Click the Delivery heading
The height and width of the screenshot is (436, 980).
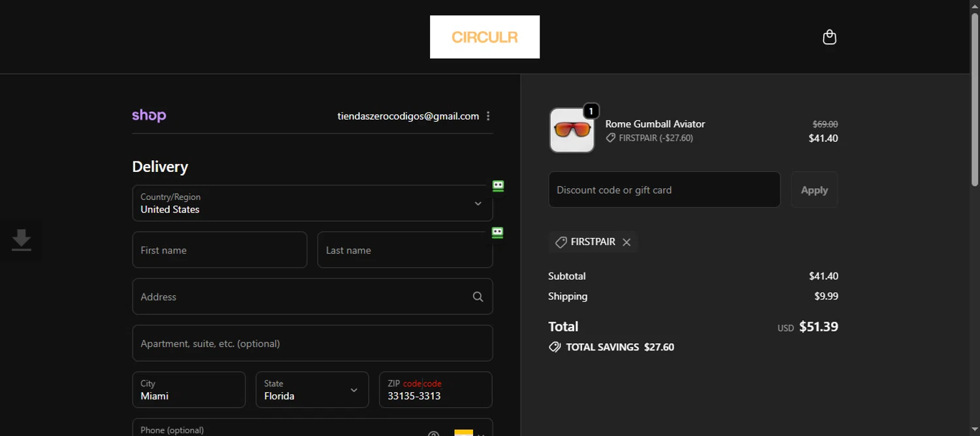(x=160, y=167)
